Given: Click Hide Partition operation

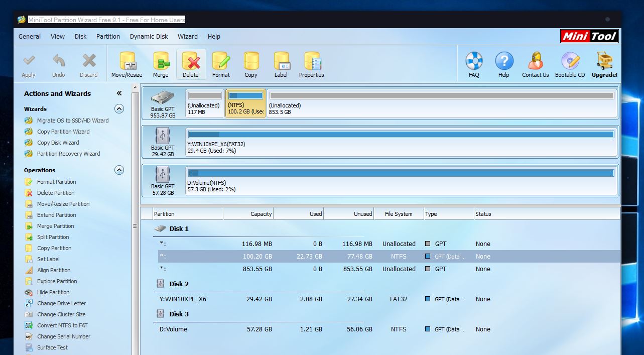Looking at the screenshot, I should (x=53, y=292).
